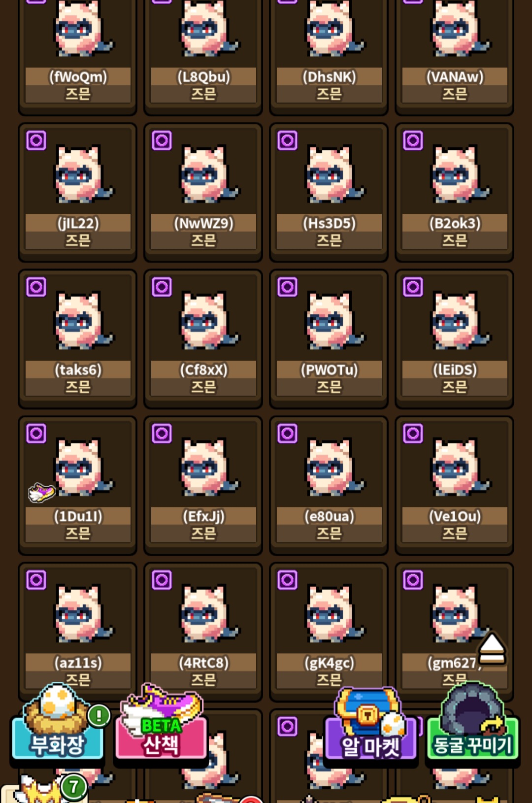Tap the sneaker icon on card 1Du1l

tap(41, 492)
